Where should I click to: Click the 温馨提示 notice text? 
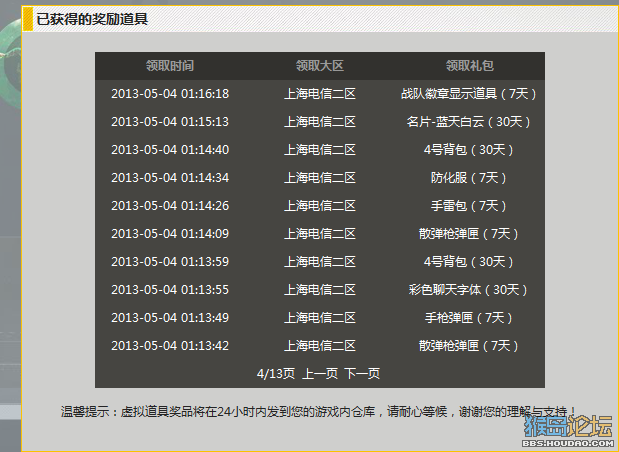[x=318, y=412]
